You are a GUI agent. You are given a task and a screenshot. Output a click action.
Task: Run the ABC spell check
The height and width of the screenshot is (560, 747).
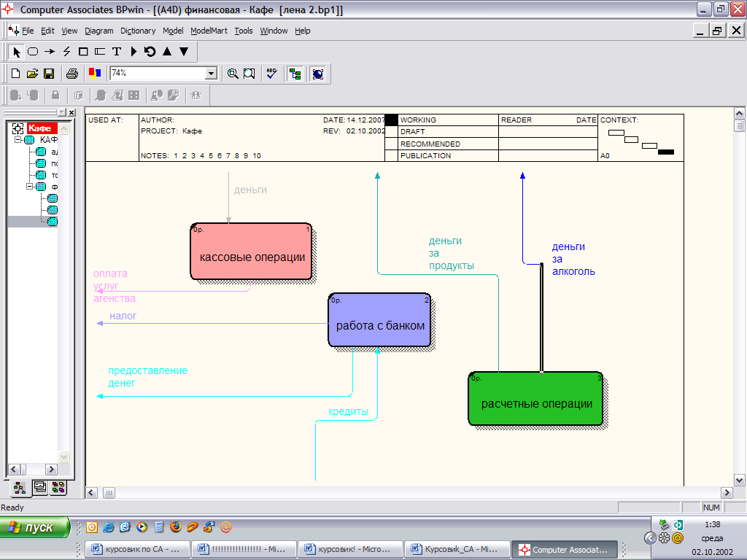click(272, 74)
